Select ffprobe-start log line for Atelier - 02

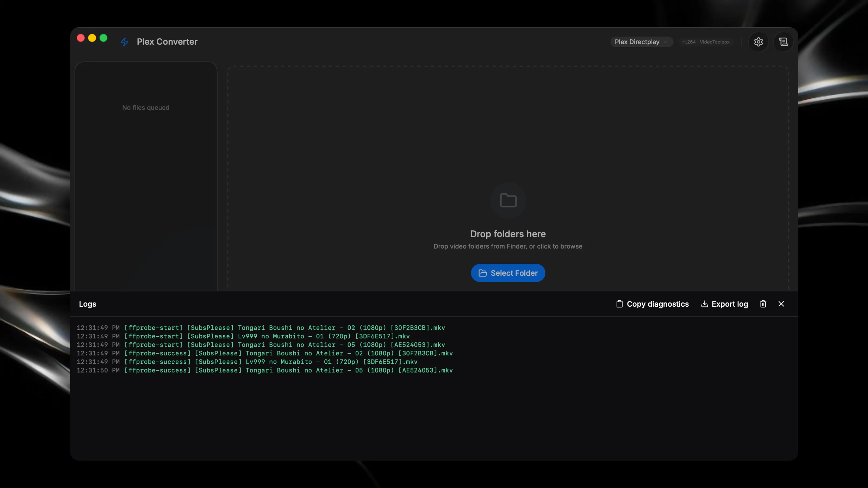coord(261,328)
